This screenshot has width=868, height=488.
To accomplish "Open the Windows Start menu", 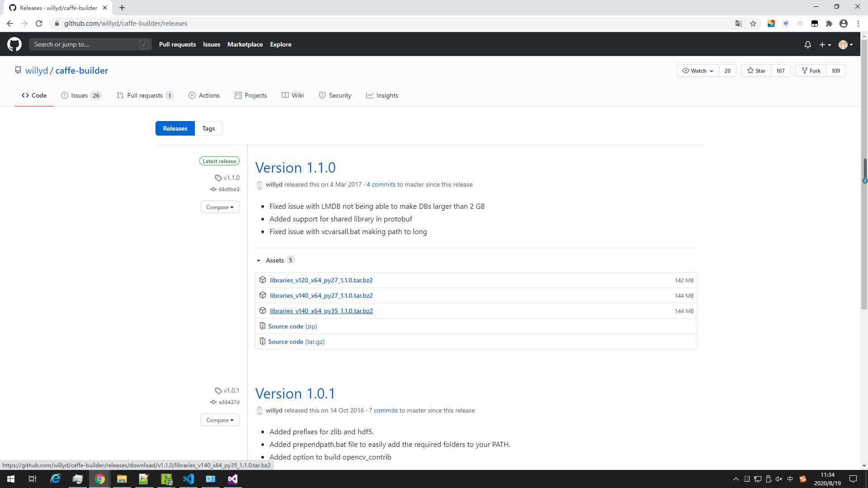I will pos(11,479).
